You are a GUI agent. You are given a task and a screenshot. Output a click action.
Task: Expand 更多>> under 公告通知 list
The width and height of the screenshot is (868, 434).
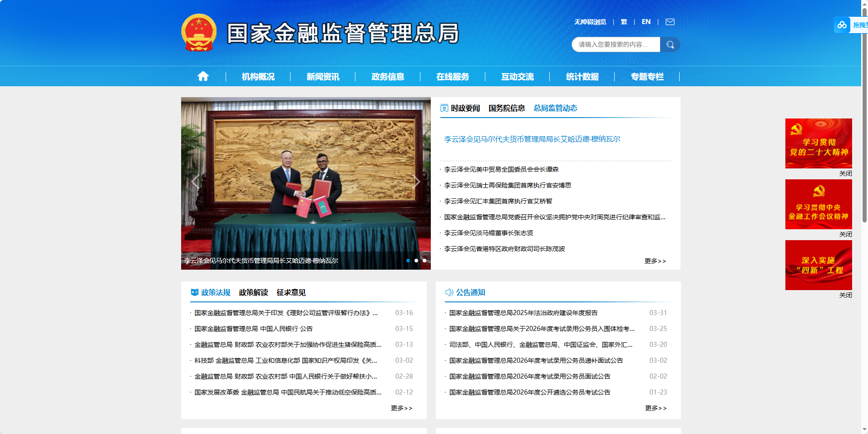tap(656, 408)
